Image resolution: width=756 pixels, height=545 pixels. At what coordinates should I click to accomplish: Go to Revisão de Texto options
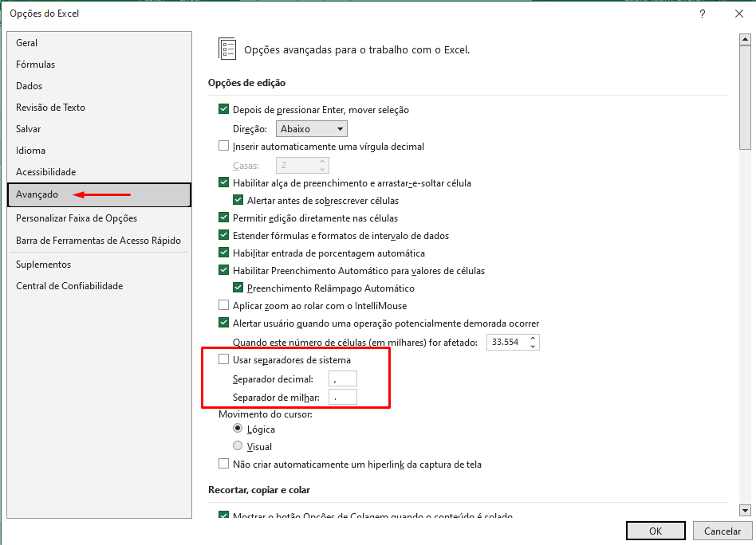click(100, 108)
